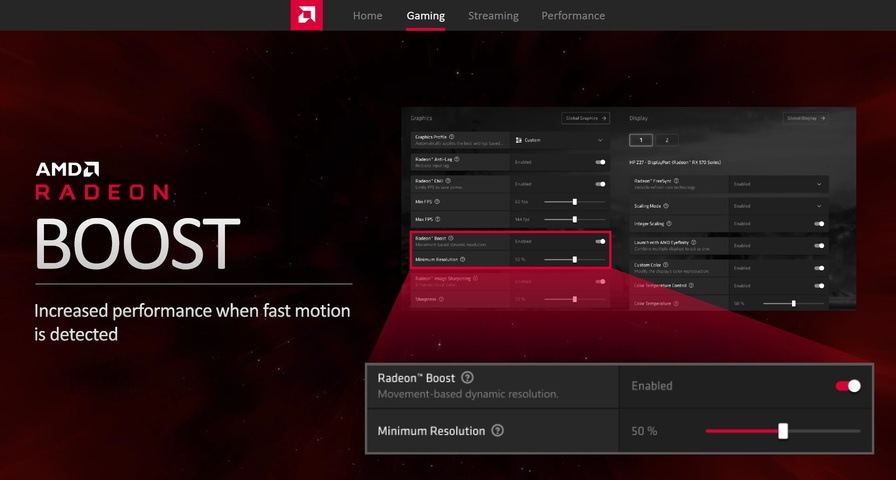Click help icon beside Launch with AMD Eyefinity
The image size is (896, 480).
click(693, 242)
